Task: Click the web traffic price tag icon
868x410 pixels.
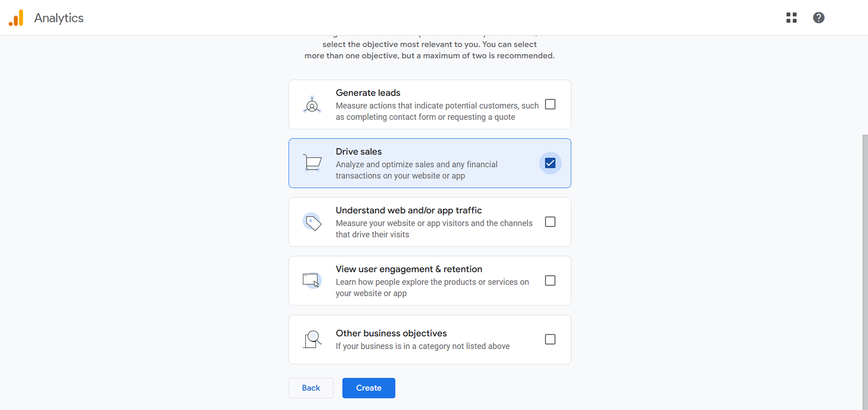Action: [312, 222]
